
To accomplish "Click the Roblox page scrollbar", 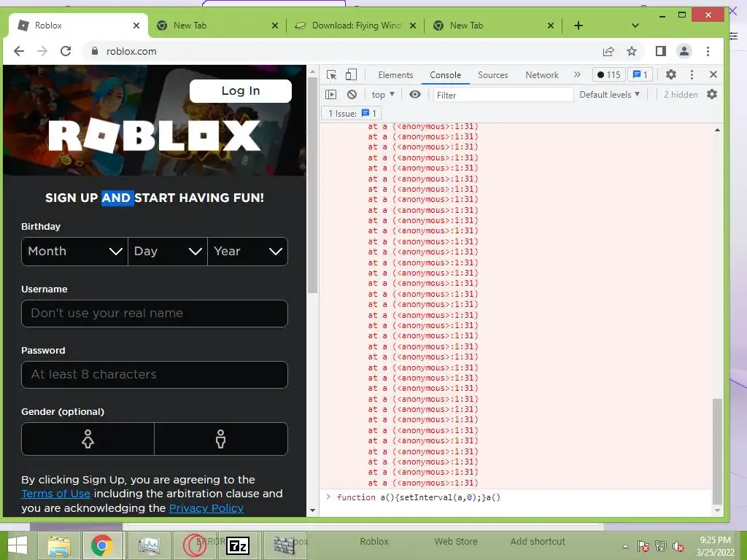I will [312, 186].
